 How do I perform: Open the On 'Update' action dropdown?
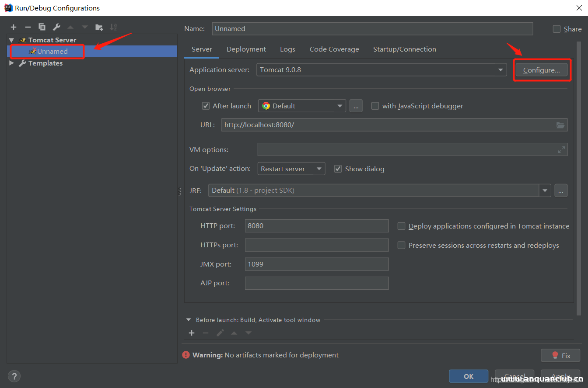(291, 169)
